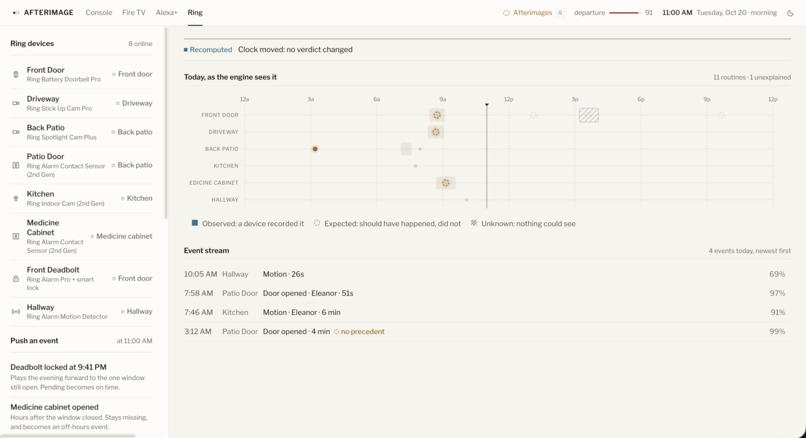The width and height of the screenshot is (806, 438).
Task: Select the Ring tab
Action: click(x=195, y=12)
